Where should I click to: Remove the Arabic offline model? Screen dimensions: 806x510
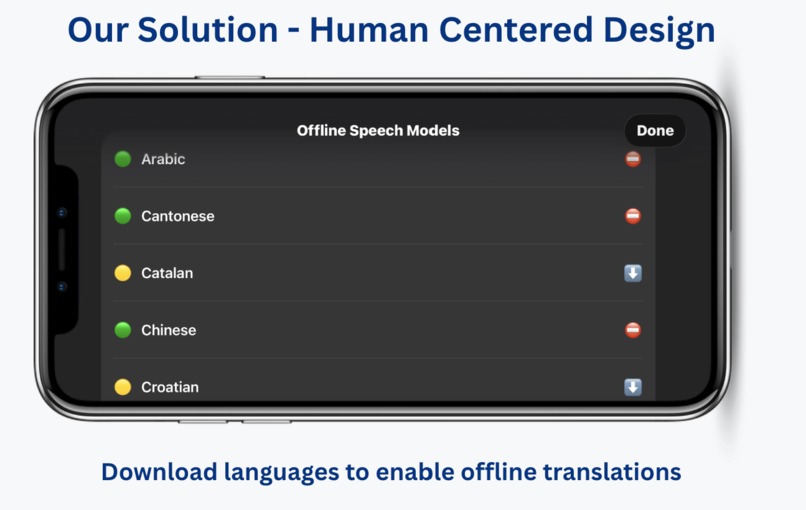click(x=633, y=159)
